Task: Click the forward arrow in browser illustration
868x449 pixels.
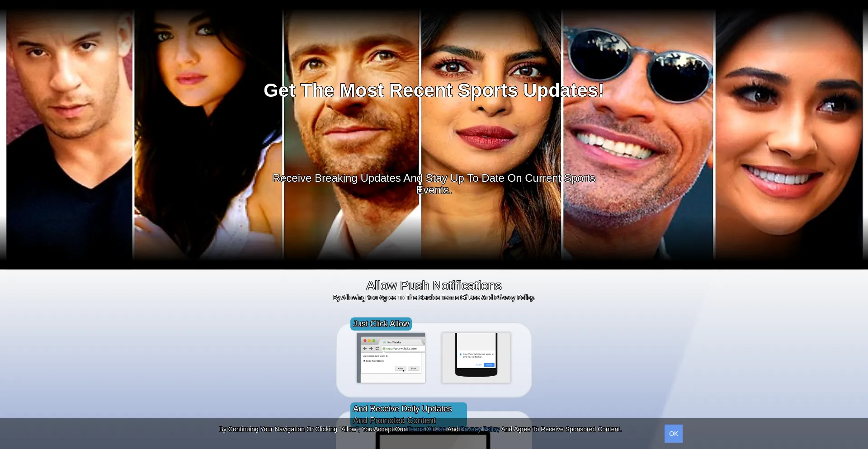Action: pyautogui.click(x=371, y=349)
